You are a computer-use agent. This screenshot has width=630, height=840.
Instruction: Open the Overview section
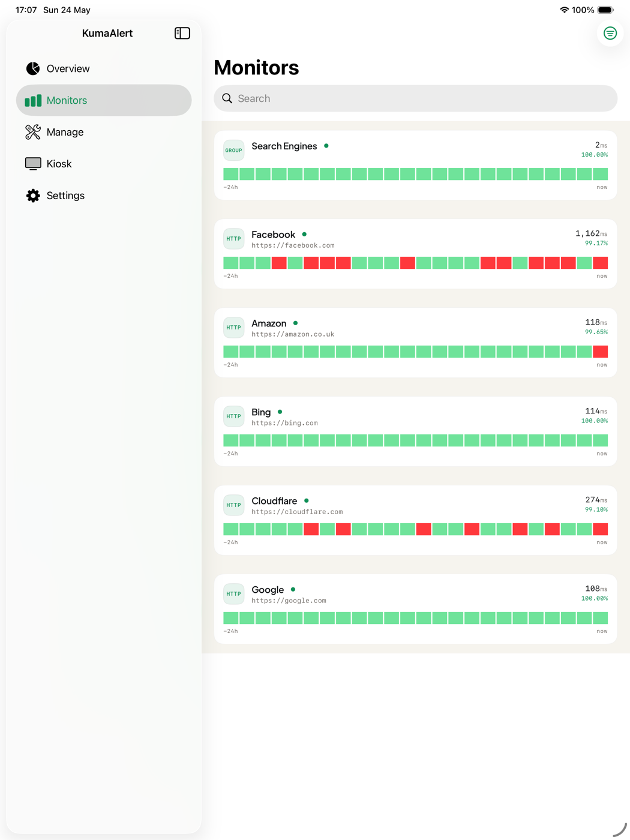pos(104,68)
